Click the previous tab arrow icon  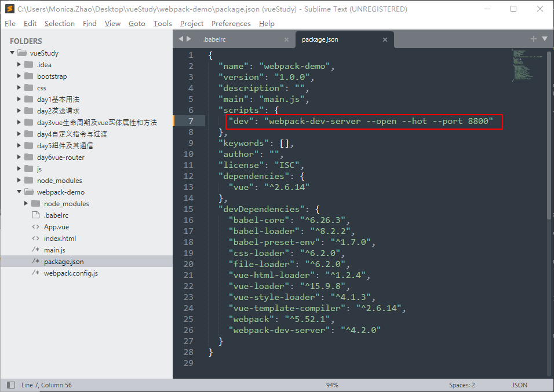(x=181, y=39)
